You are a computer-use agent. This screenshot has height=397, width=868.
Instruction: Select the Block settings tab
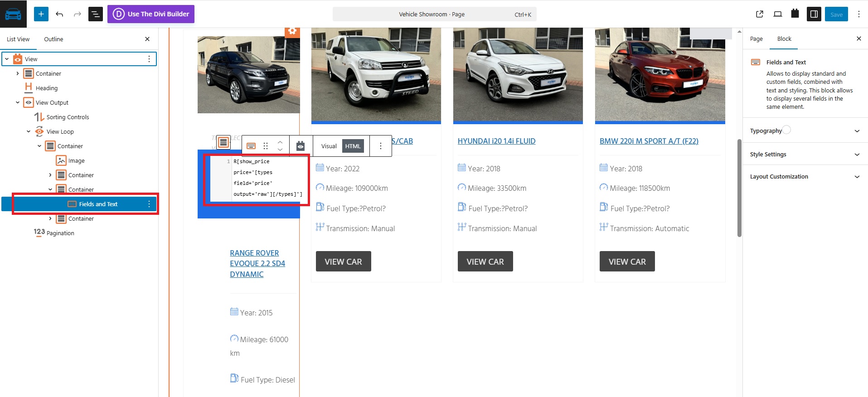point(784,39)
